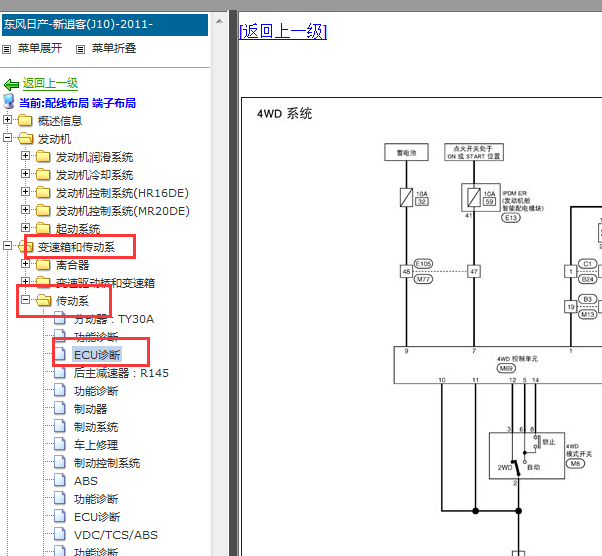The width and height of the screenshot is (602, 556).
Task: Click the 概述信息 folder icon
Action: click(x=25, y=121)
